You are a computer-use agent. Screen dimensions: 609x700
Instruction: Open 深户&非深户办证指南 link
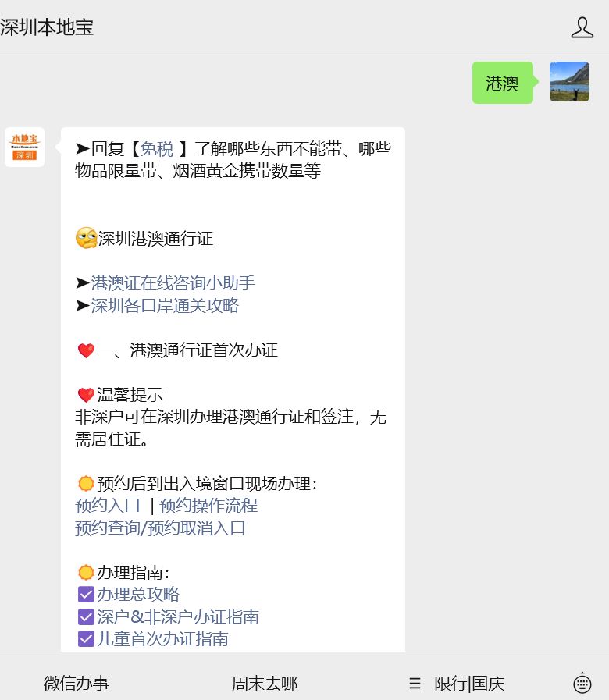click(x=177, y=617)
